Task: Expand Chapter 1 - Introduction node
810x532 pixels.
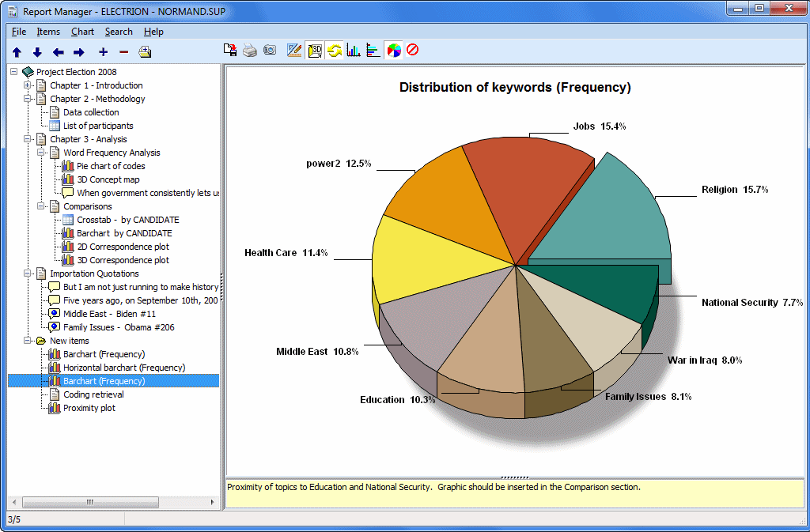Action: 28,85
